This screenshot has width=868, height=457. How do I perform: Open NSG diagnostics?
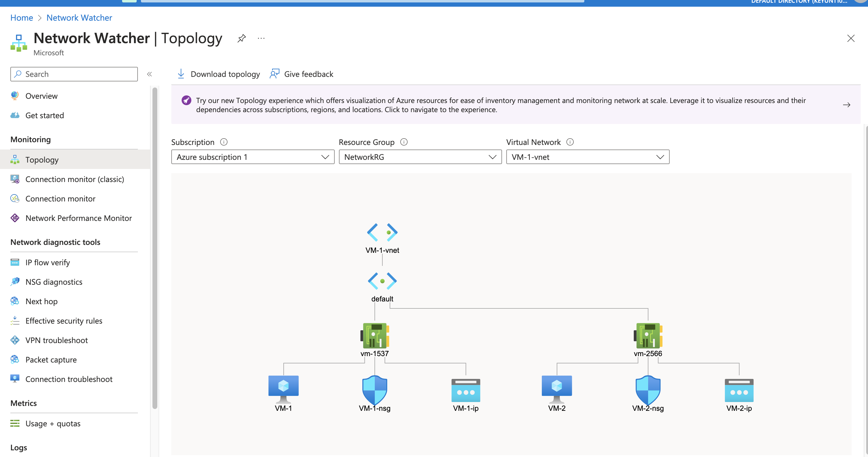(54, 282)
